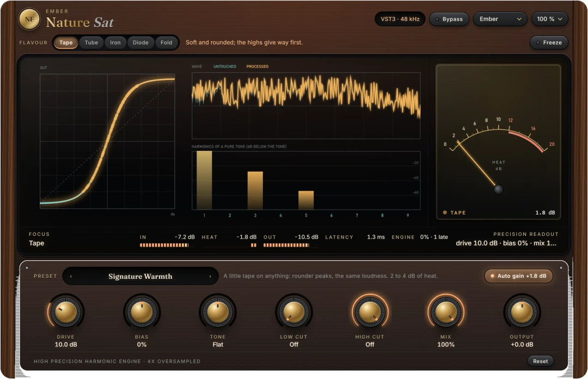This screenshot has height=379, width=588.
Task: Click the VST3 · 48 kHz status pill
Action: point(400,19)
